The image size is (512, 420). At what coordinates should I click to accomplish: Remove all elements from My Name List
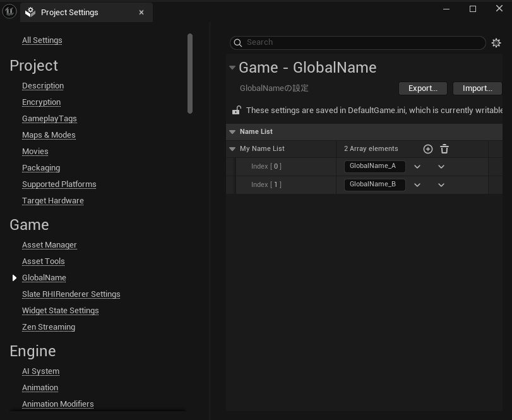[x=444, y=149]
